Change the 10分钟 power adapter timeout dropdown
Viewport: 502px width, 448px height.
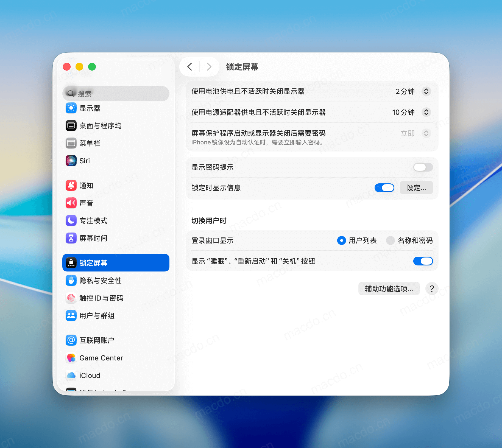pyautogui.click(x=426, y=112)
